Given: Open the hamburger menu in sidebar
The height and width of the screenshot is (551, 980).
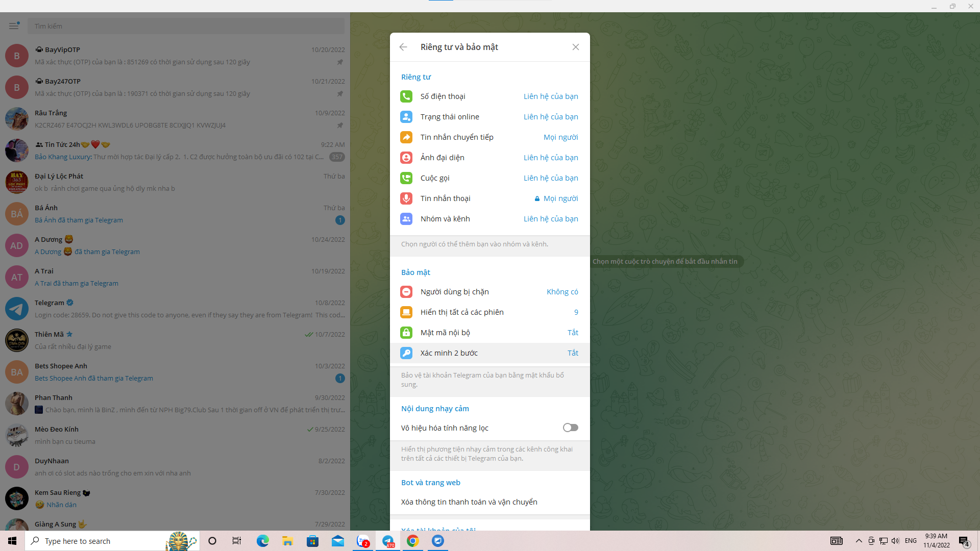Looking at the screenshot, I should [x=14, y=26].
